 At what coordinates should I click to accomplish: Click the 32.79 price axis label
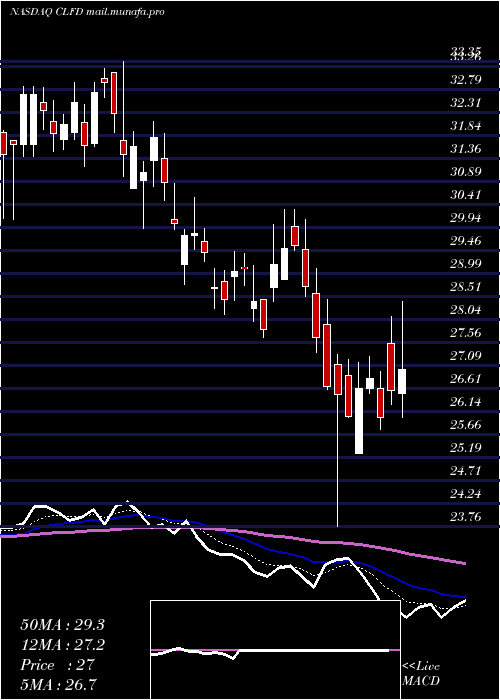pyautogui.click(x=465, y=80)
